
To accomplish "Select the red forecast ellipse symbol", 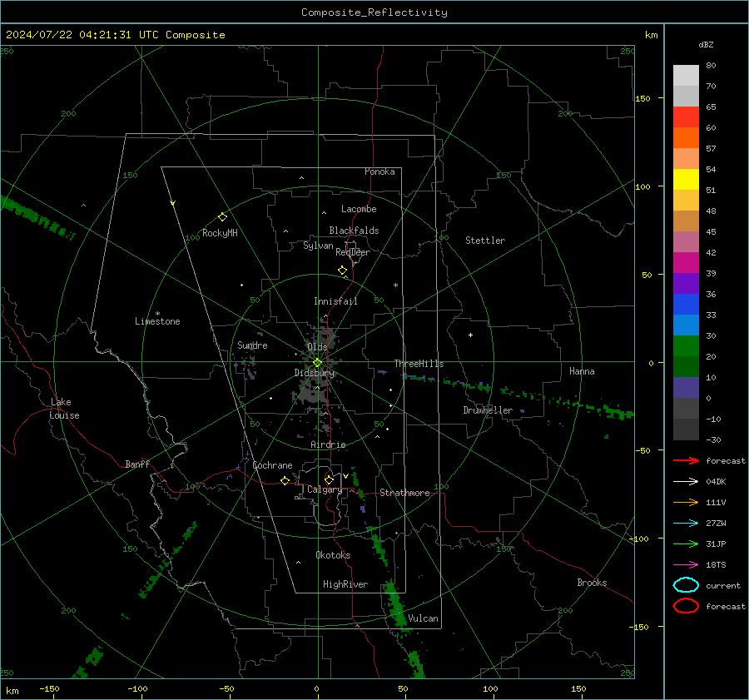I will click(686, 606).
